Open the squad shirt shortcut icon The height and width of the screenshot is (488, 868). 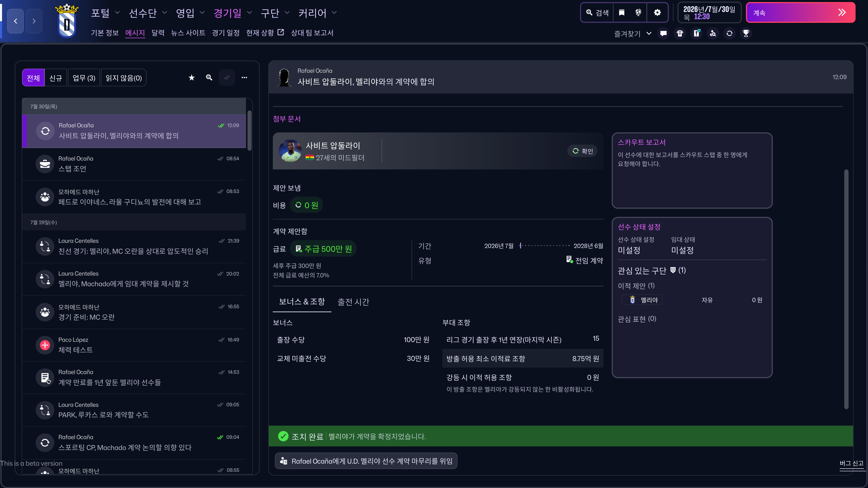click(680, 33)
